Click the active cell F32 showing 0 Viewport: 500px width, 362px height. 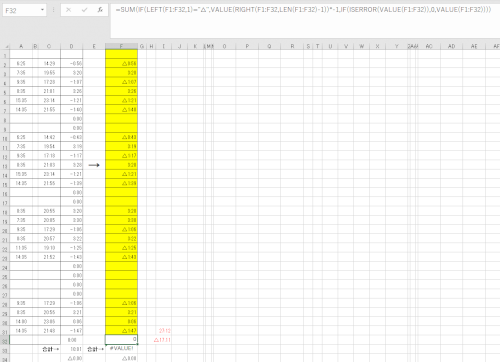(121, 339)
